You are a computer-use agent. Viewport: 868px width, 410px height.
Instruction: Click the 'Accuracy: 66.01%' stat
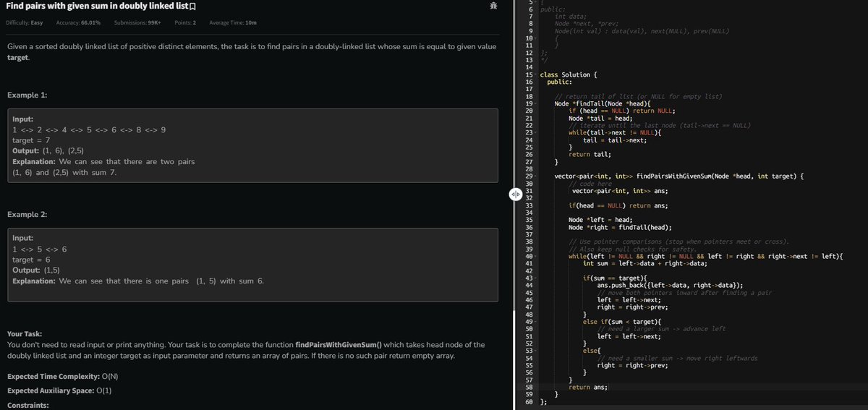pos(79,23)
